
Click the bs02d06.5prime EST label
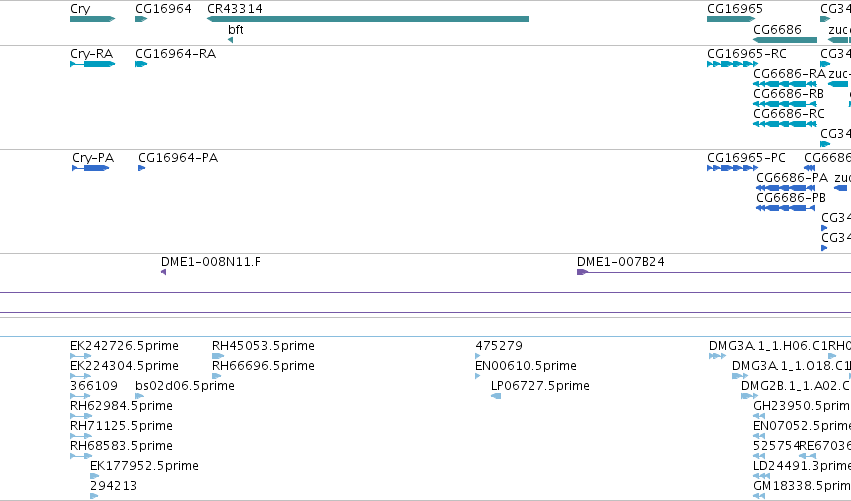point(185,386)
